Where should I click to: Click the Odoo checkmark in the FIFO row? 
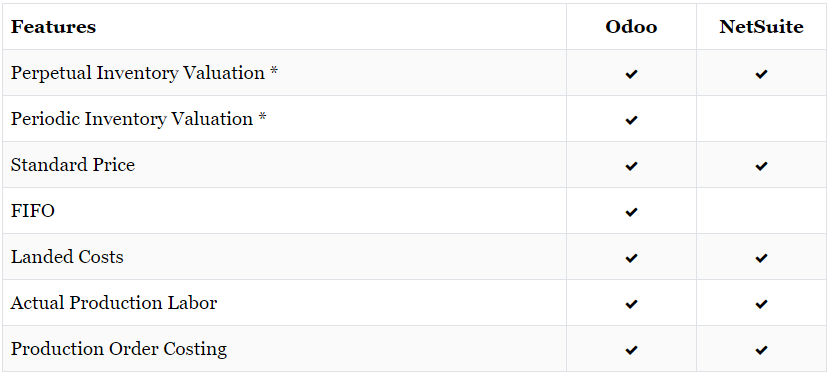pos(631,212)
